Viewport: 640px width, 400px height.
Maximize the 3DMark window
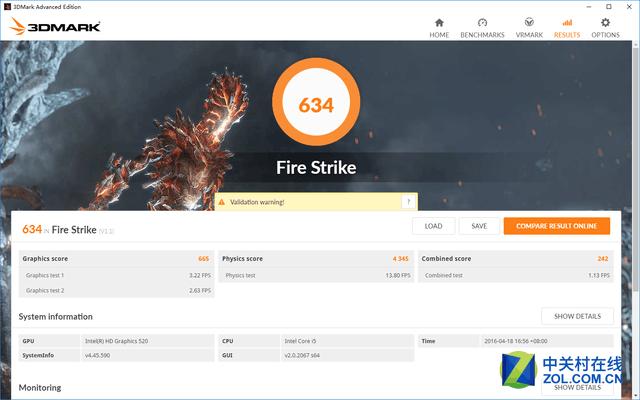click(609, 7)
